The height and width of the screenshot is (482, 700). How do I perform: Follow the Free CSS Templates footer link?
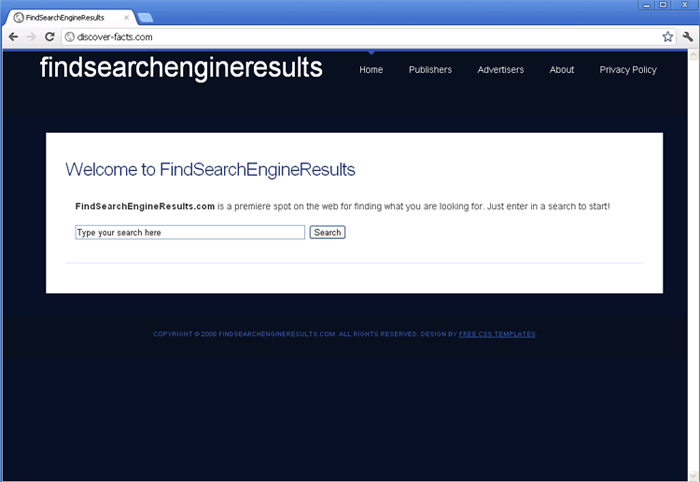(x=497, y=334)
